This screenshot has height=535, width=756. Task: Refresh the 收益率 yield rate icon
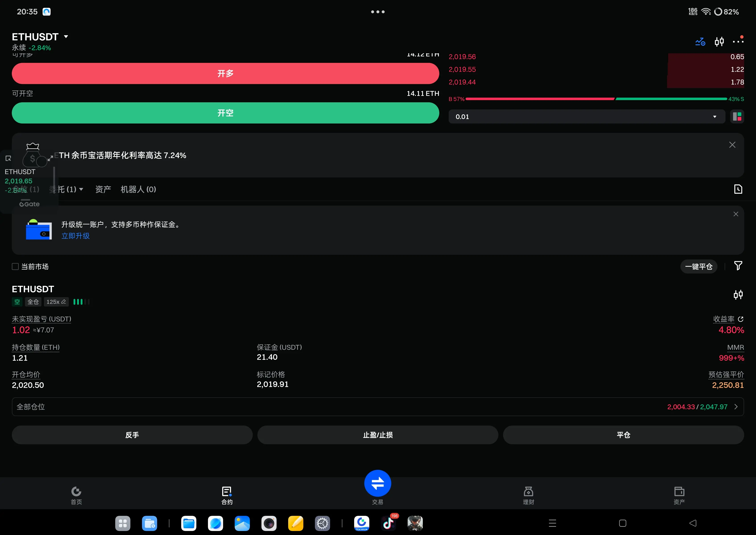pos(741,319)
